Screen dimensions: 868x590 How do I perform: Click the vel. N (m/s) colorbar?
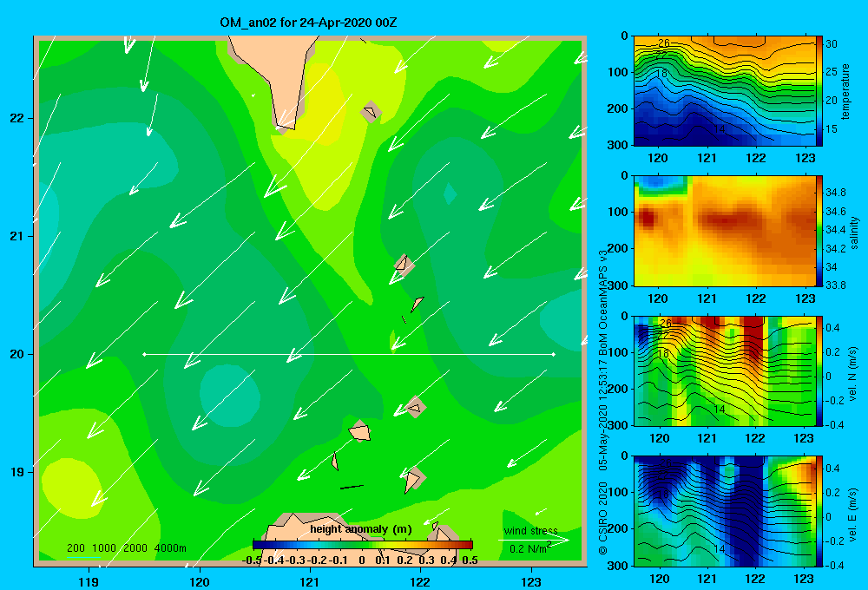819,370
